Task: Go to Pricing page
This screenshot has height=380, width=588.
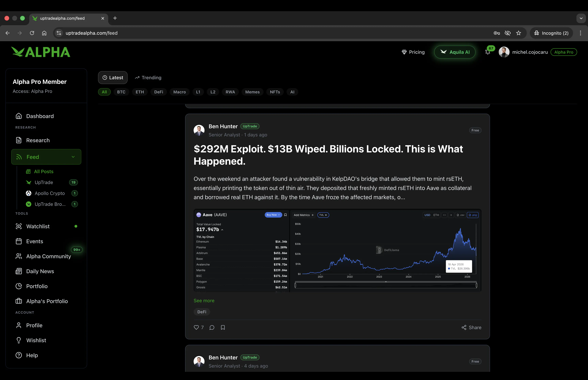Action: click(x=413, y=52)
